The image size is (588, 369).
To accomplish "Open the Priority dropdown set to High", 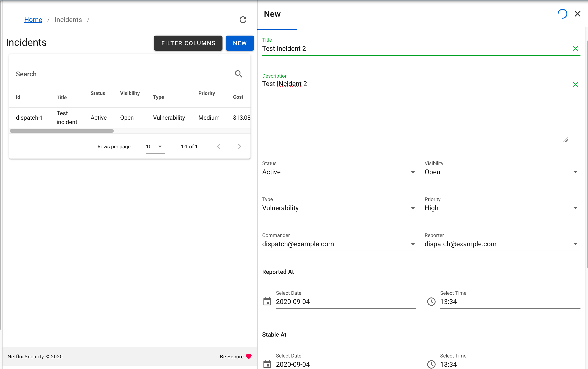I will coord(575,208).
